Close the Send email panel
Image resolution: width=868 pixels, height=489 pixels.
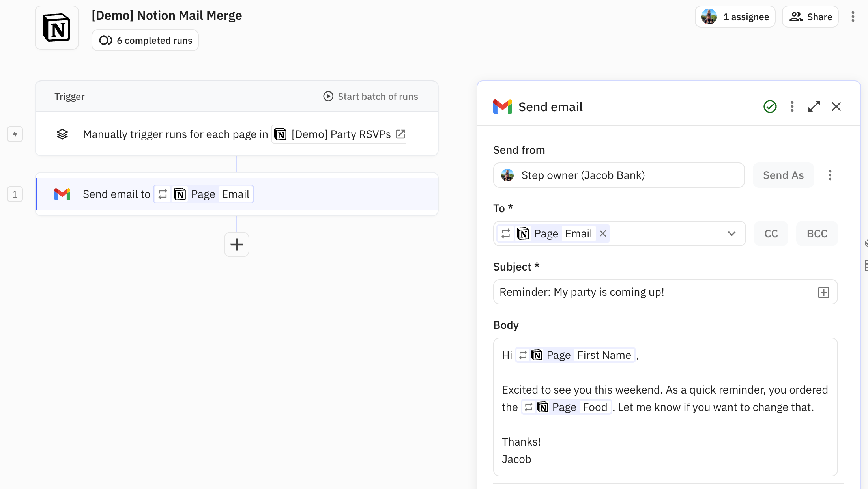click(836, 106)
